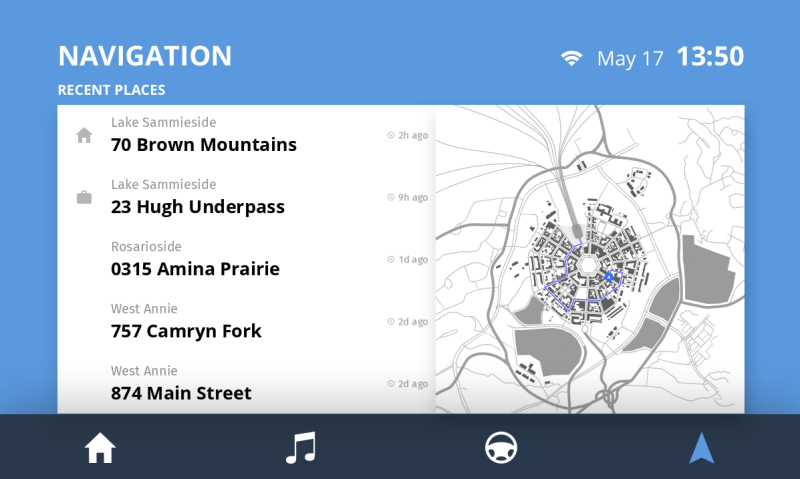
Task: Tap the house icon beside 70 Brown Mountains
Action: click(84, 135)
